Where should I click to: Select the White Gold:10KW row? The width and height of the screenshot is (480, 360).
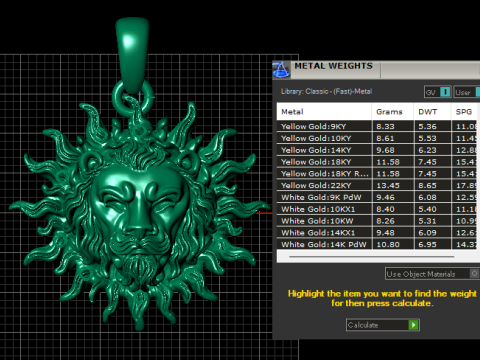(x=377, y=221)
